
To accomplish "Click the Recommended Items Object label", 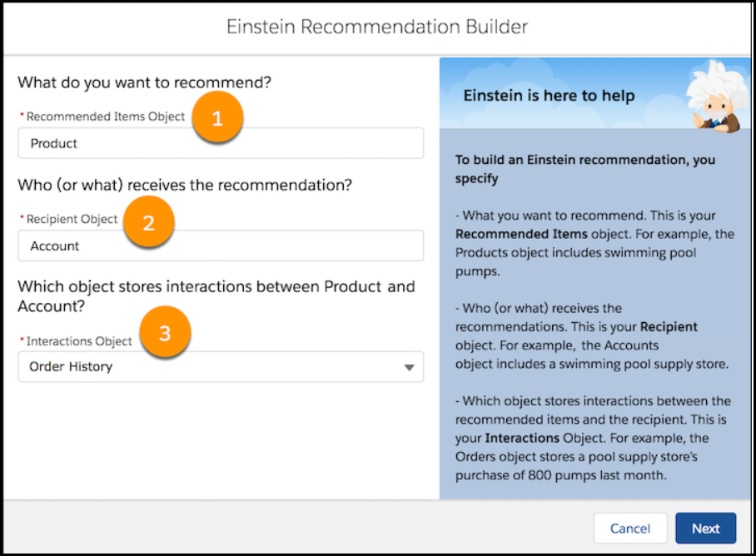I will (x=106, y=117).
